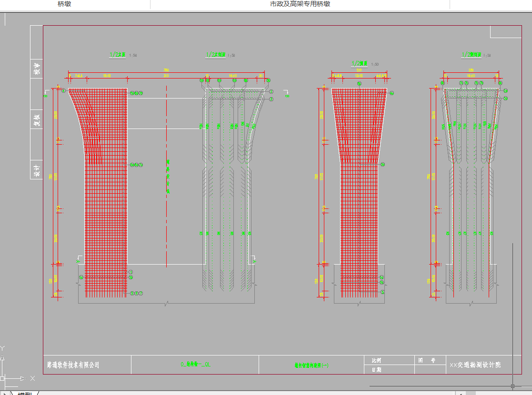
Task: Select the rebar callout bubbles beside the pier mid-height
Action: tap(136, 165)
